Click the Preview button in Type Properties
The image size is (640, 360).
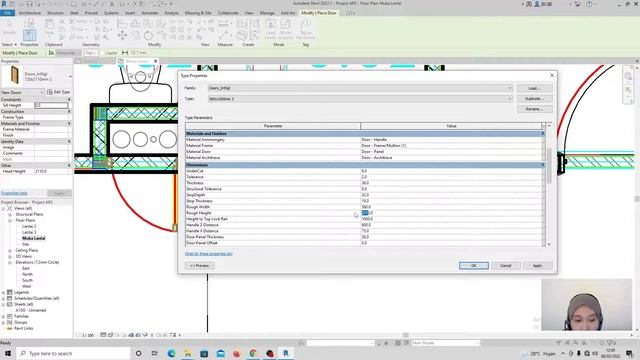(200, 266)
